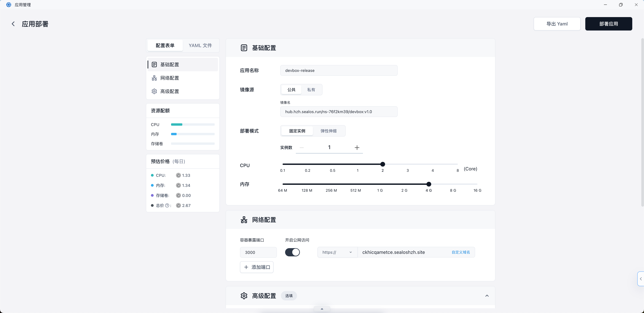Click the 16 G label on 内存 scale
Screen dimensions: 644x313
tap(477, 190)
